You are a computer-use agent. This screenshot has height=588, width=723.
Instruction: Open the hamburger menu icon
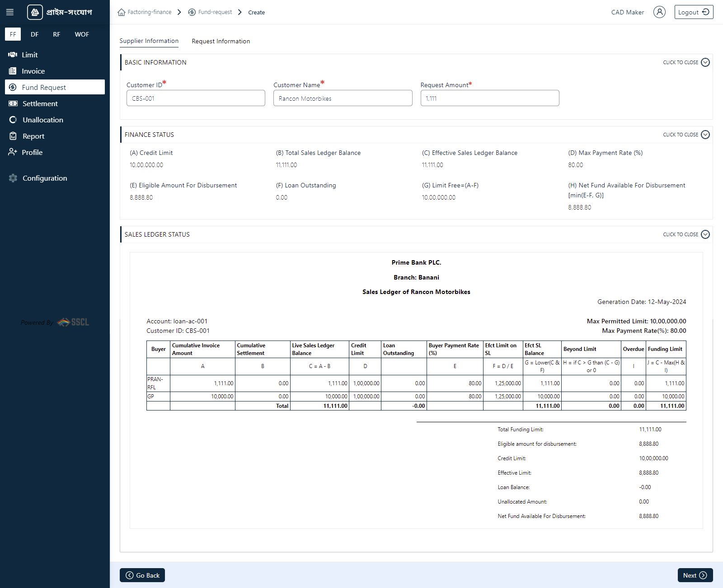10,12
